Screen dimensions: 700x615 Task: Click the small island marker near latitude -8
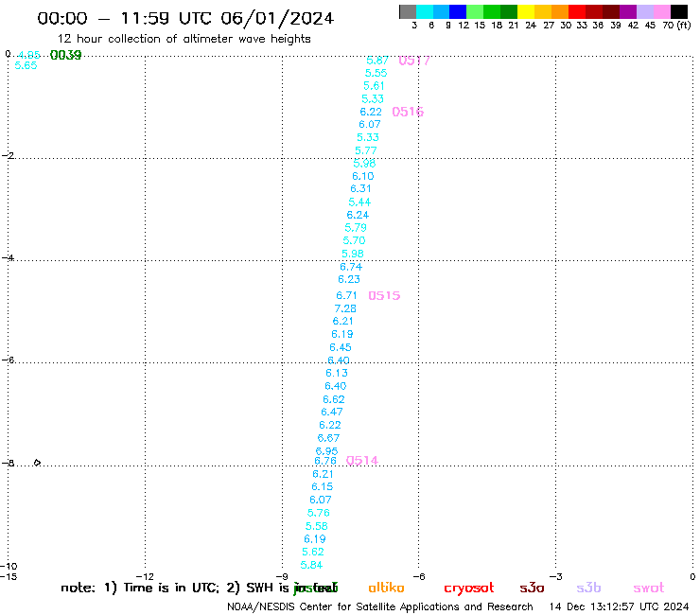click(x=37, y=463)
